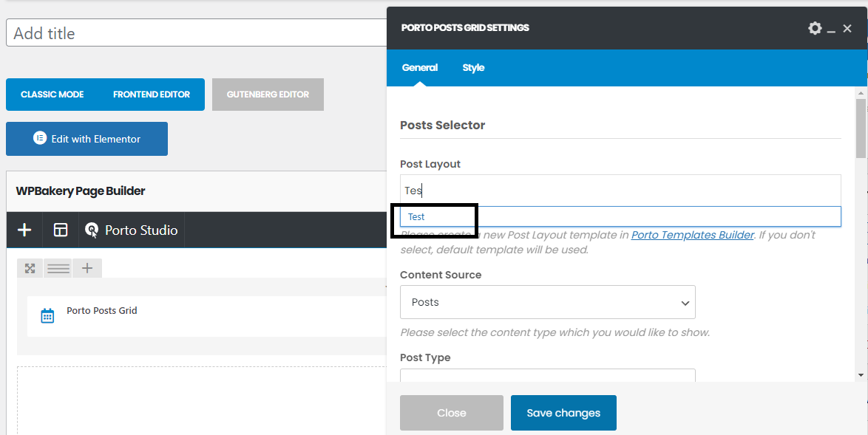Viewport: 868px width, 435px height.
Task: Click the settings panel scrollbar thumb
Action: click(x=861, y=129)
